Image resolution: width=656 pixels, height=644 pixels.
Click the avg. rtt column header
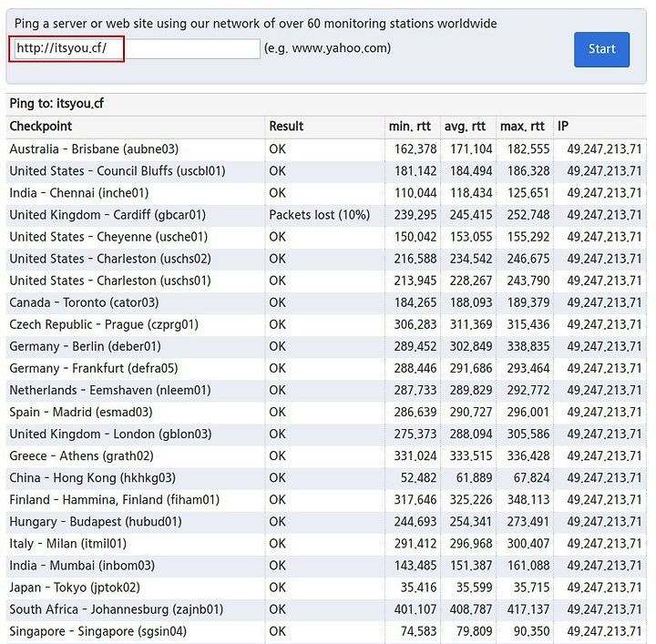(x=465, y=126)
